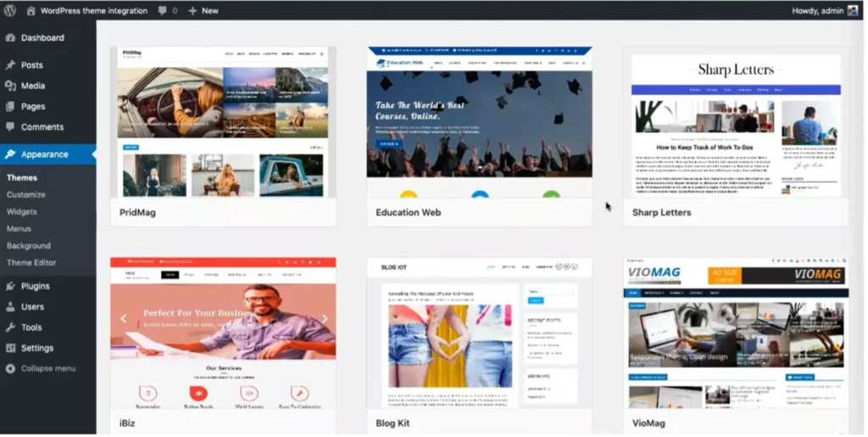The width and height of the screenshot is (868, 437).
Task: Open the admin user avatar
Action: [853, 10]
